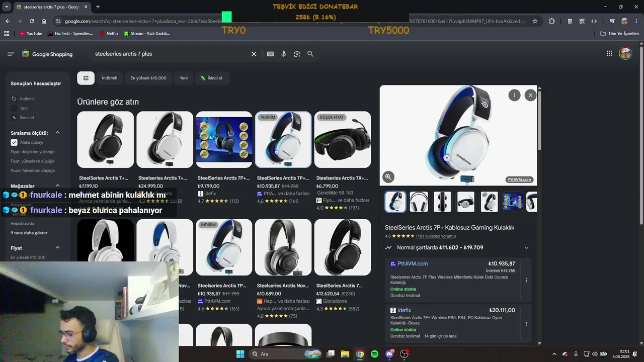Screen dimensions: 644x362
Task: Toggle the İkinci el filter in the sidebar
Action: click(14, 118)
